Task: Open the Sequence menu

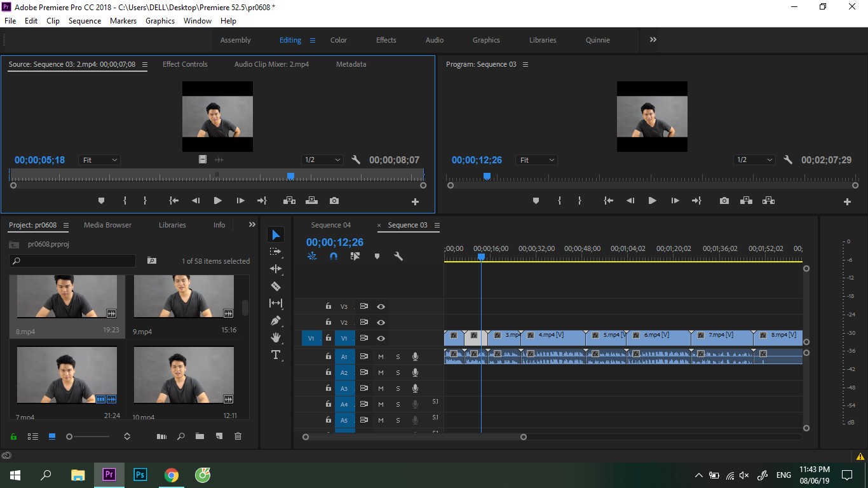Action: pyautogui.click(x=85, y=21)
